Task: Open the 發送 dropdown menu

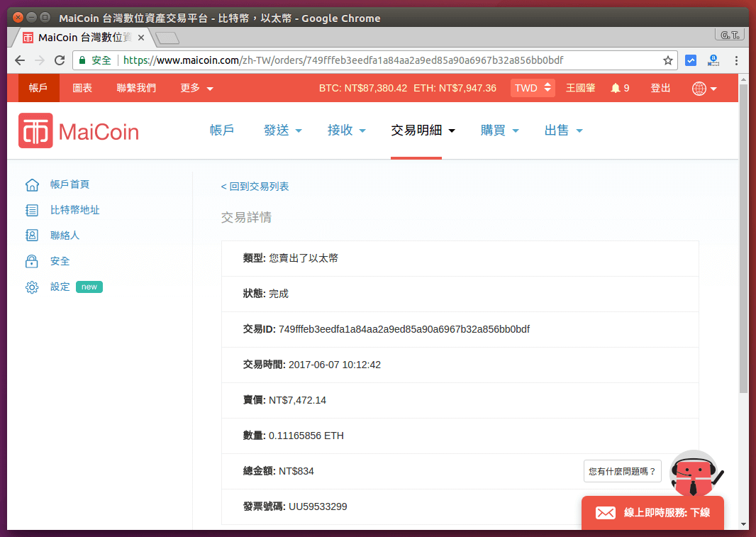Action: coord(283,131)
